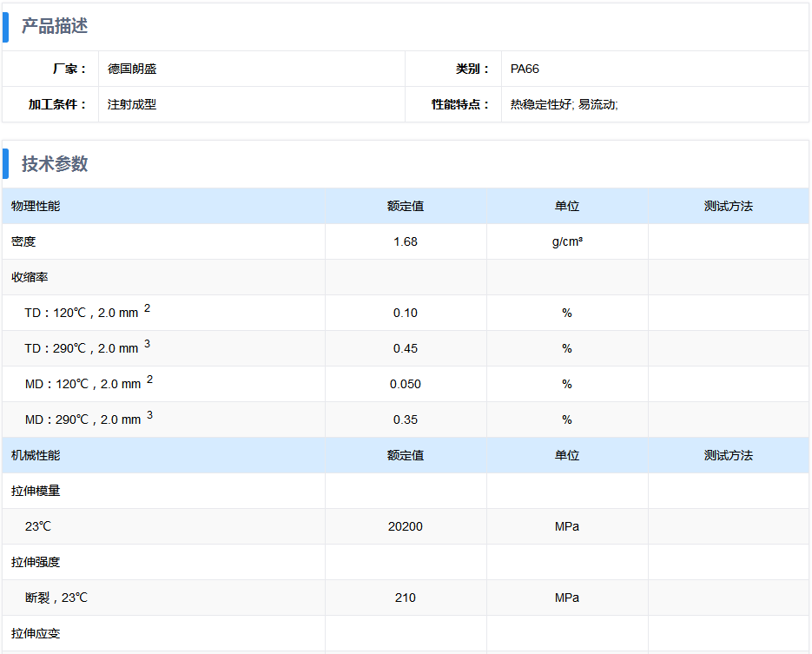812x654 pixels.
Task: Click the 物理性能 table header
Action: [x=36, y=206]
